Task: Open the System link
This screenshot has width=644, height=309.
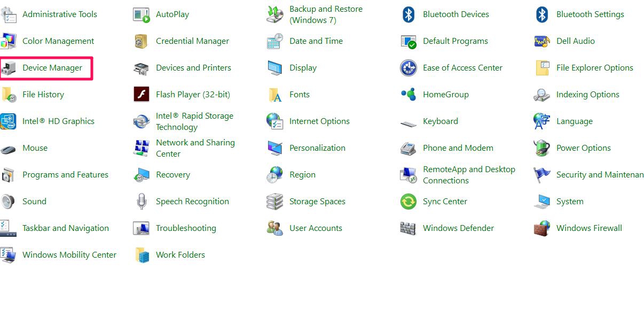Action: point(570,202)
